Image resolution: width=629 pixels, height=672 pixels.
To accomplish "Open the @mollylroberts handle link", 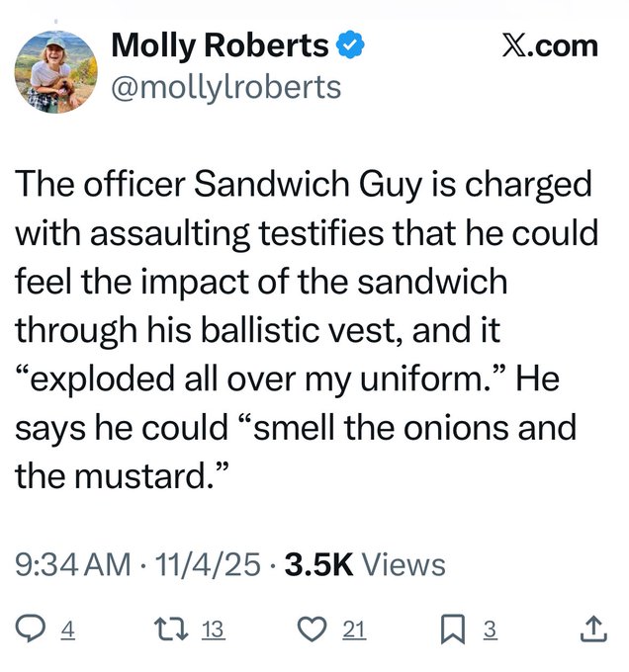I will pos(226,87).
